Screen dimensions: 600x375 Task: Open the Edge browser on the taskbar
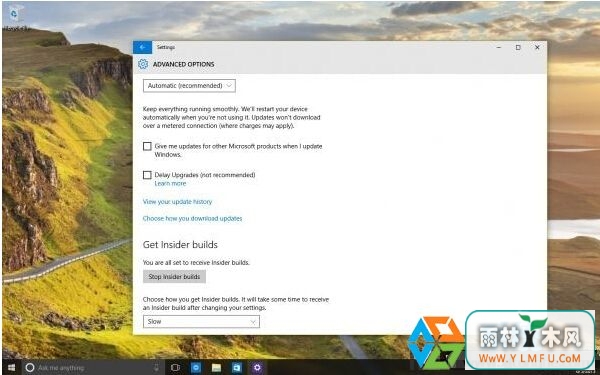(196, 368)
